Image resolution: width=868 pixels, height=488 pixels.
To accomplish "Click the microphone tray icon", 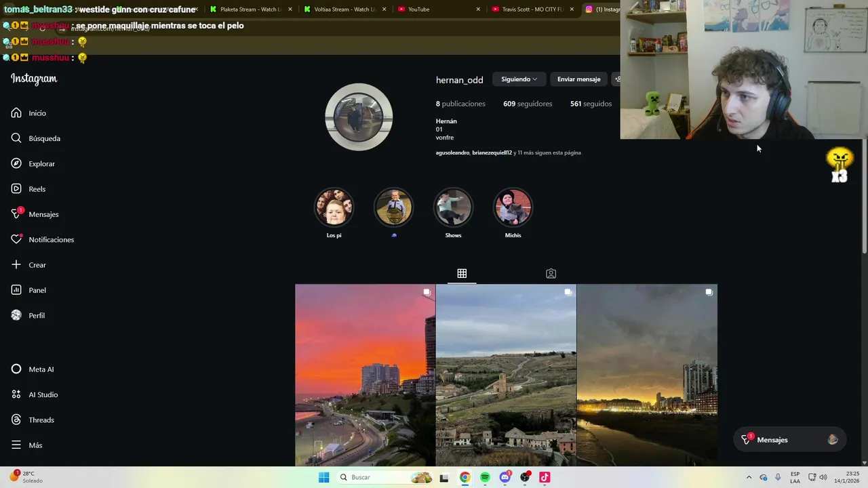I will click(778, 477).
